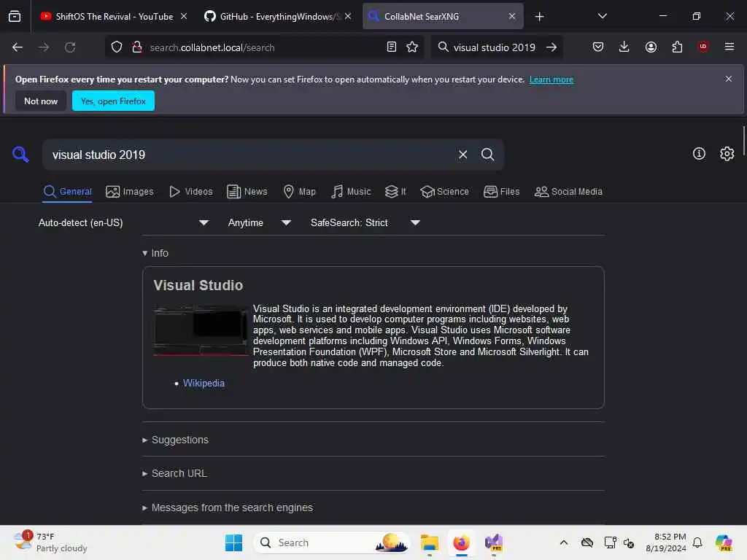Open the Anytime time range dropdown
This screenshot has height=560, width=747.
click(x=259, y=222)
